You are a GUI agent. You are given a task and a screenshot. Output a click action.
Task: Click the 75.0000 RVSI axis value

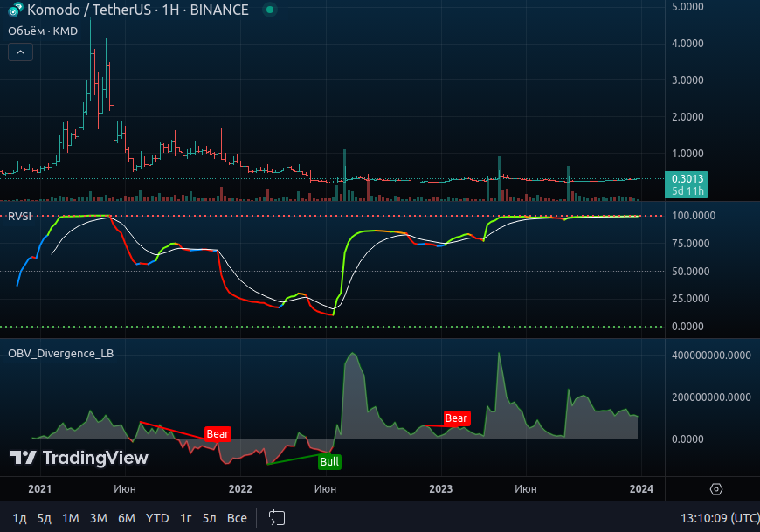(690, 243)
